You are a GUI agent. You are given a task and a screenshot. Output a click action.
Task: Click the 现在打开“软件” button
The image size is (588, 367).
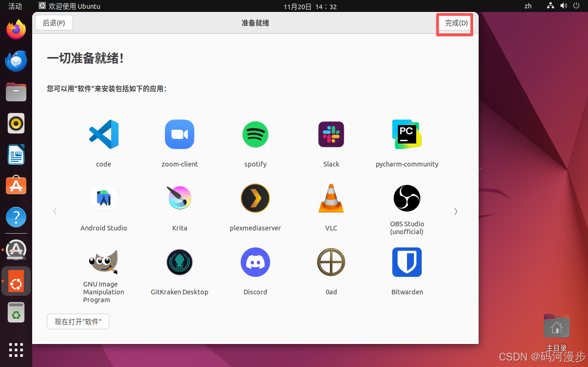78,322
